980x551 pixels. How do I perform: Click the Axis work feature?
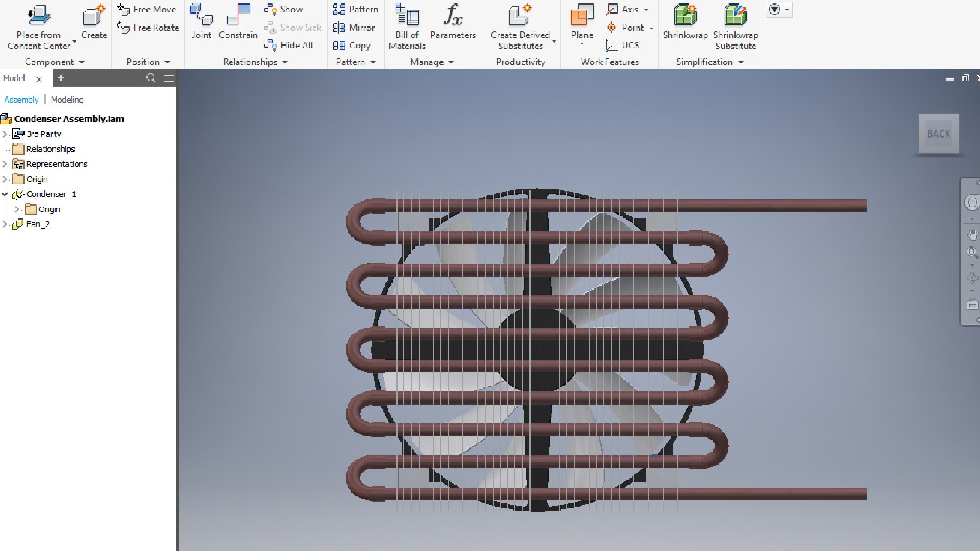623,9
